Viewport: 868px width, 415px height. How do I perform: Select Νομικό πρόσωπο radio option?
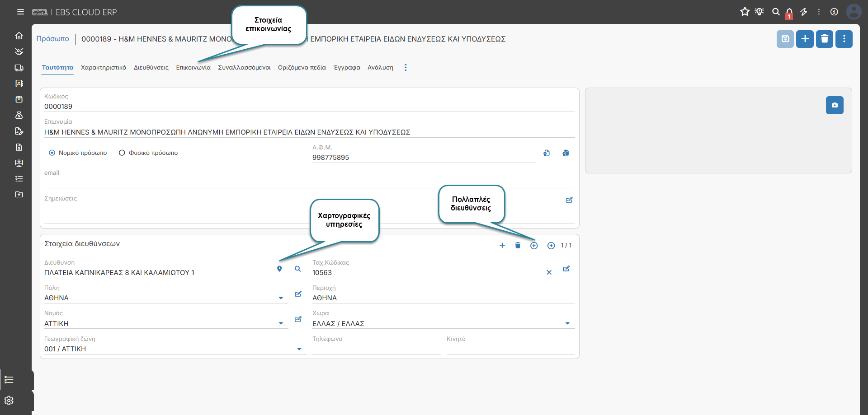click(52, 153)
